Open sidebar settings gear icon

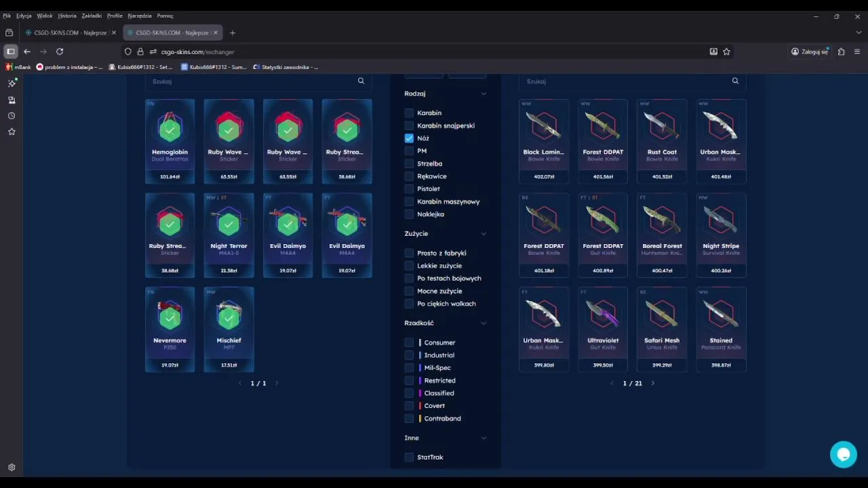click(x=12, y=467)
